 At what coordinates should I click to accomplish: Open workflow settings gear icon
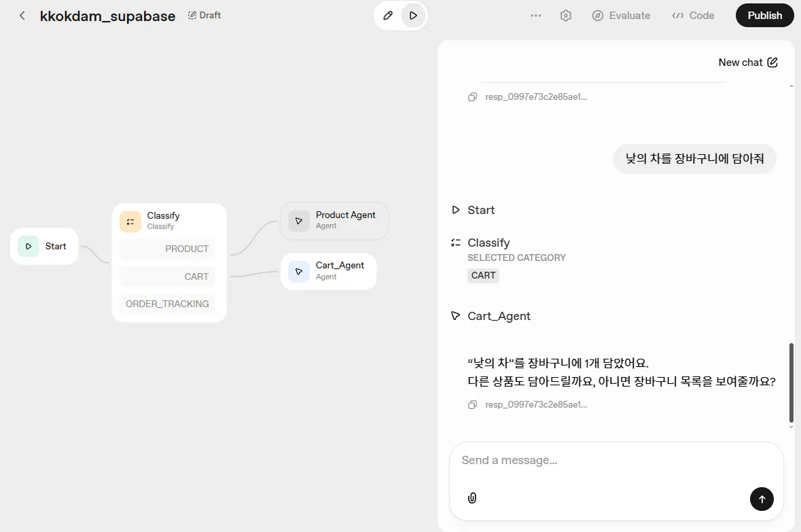pyautogui.click(x=565, y=16)
